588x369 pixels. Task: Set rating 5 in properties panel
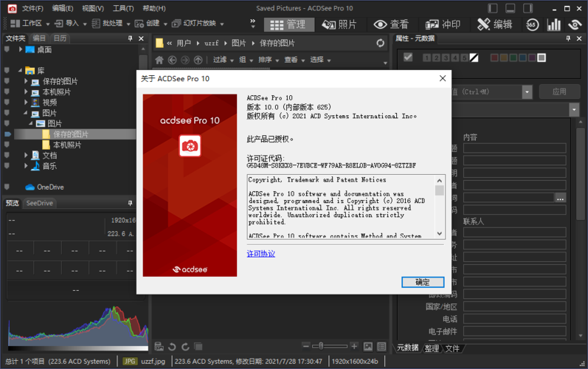click(464, 58)
